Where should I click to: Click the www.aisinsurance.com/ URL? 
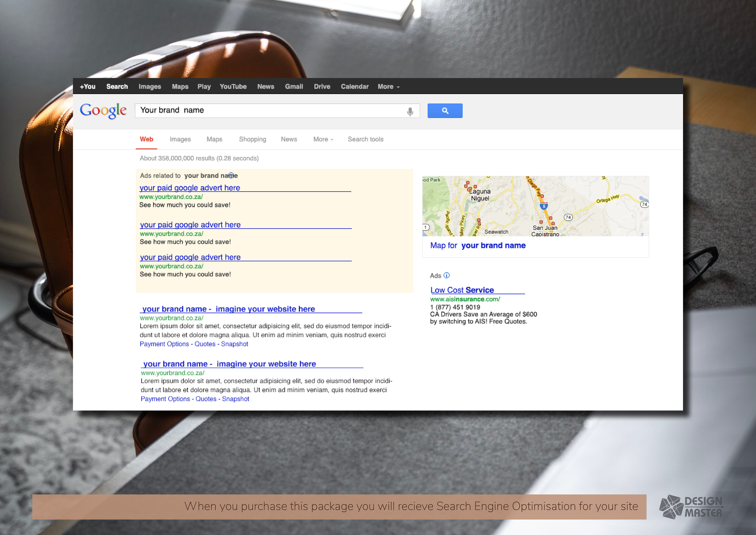465,299
